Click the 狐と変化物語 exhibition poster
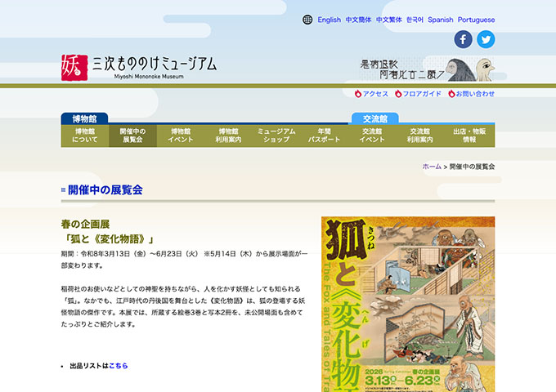 pyautogui.click(x=408, y=304)
